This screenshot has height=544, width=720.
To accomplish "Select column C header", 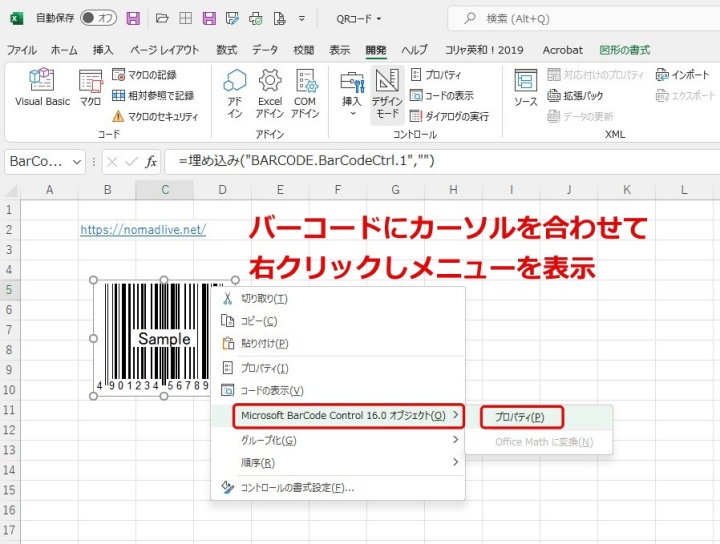I will click(164, 190).
